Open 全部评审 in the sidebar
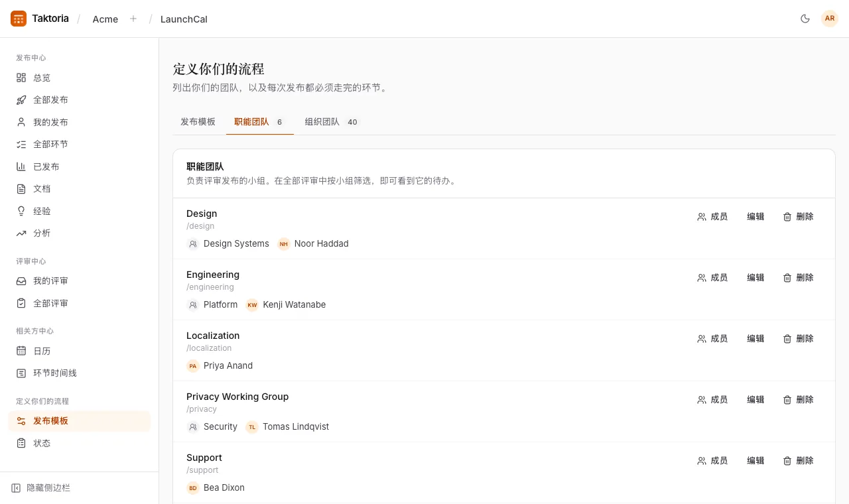Image resolution: width=849 pixels, height=504 pixels. [80, 303]
